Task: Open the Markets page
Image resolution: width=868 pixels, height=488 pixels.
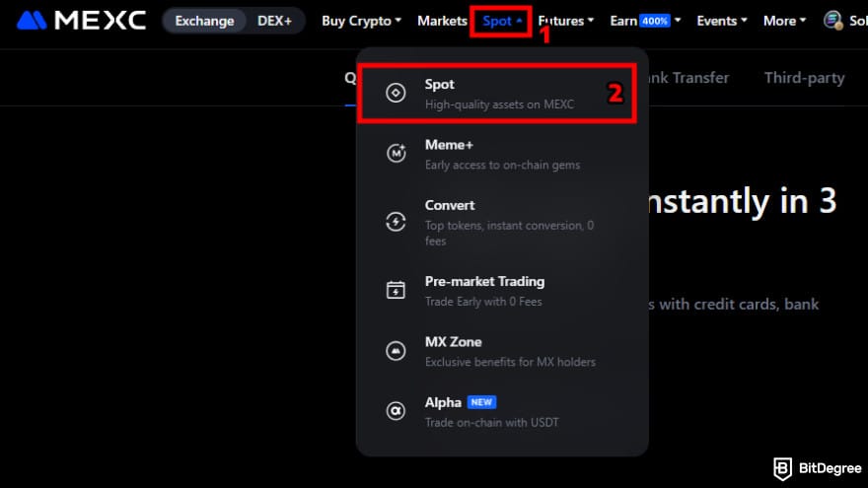Action: coord(442,21)
